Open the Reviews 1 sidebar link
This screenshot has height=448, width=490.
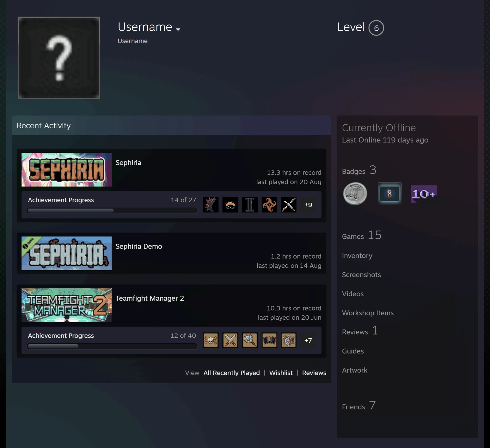360,331
